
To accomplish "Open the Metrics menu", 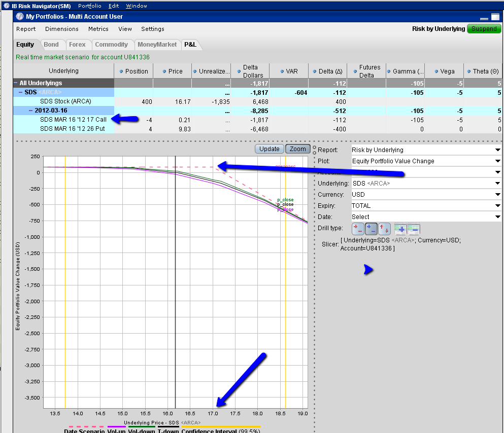I will [98, 29].
